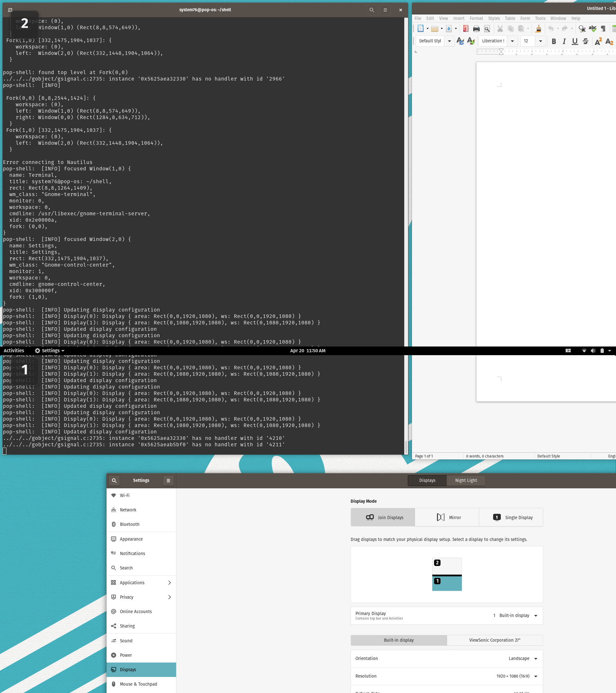Click the Redo arrow icon
Viewport: 616px width, 693px height.
click(x=565, y=29)
